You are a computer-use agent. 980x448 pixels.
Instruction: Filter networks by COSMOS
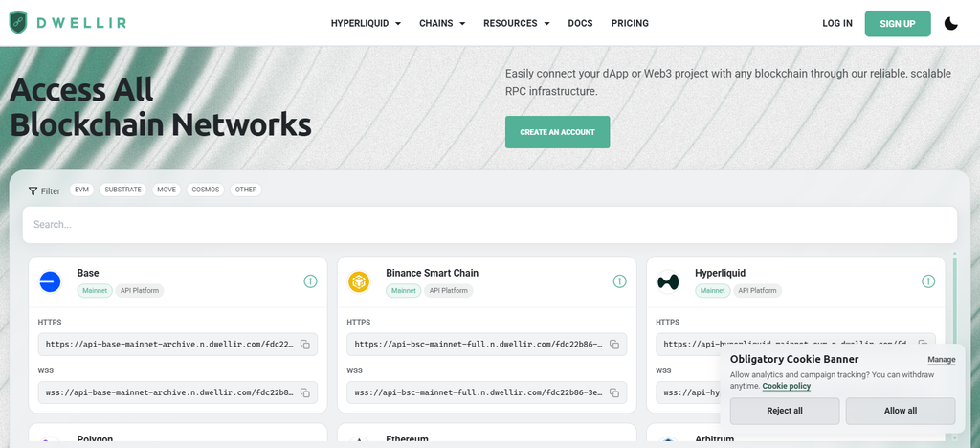click(x=206, y=190)
